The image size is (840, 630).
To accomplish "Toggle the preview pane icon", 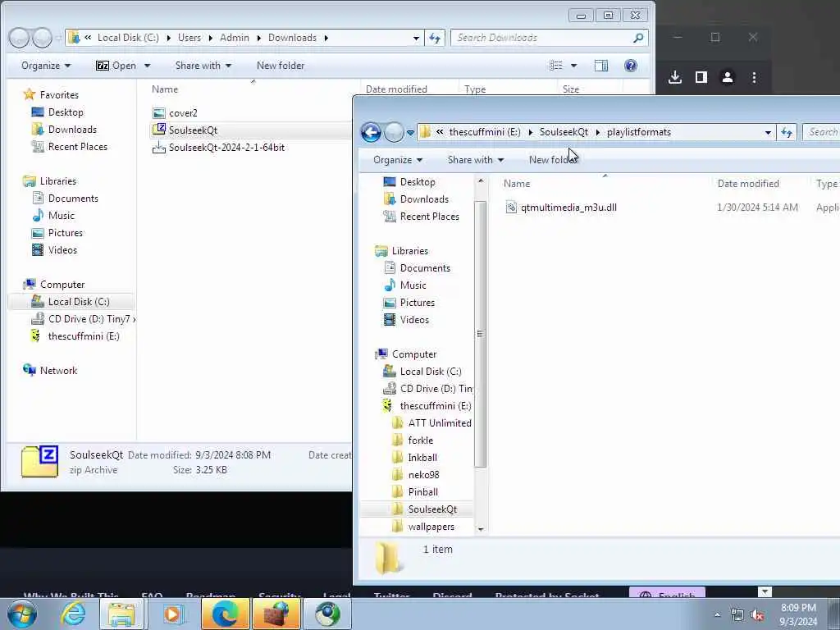I will click(x=601, y=66).
